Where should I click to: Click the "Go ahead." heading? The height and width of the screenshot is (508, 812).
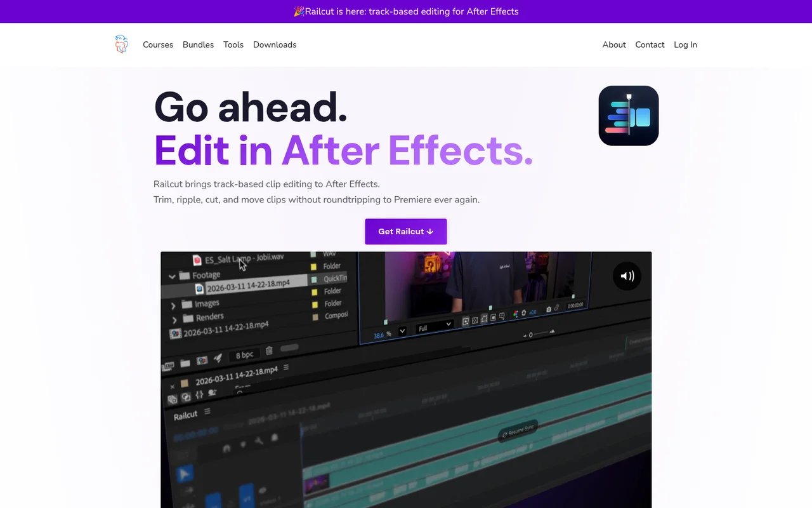(x=251, y=107)
